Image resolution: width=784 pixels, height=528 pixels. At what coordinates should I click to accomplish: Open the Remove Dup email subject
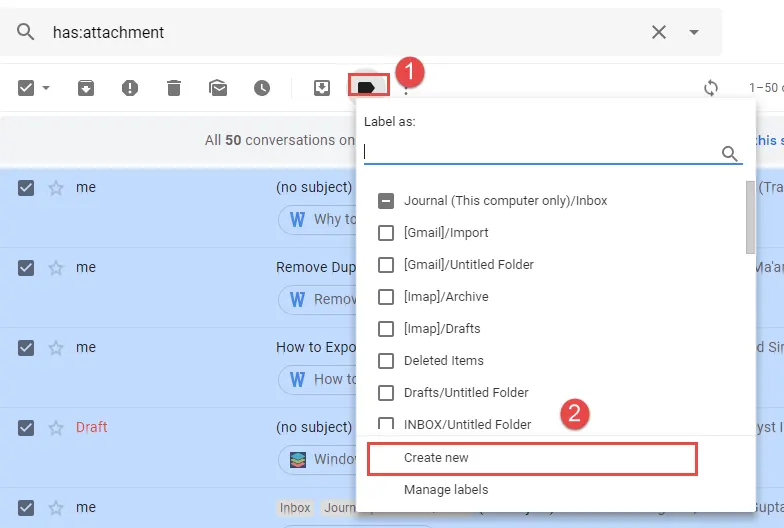(x=316, y=268)
